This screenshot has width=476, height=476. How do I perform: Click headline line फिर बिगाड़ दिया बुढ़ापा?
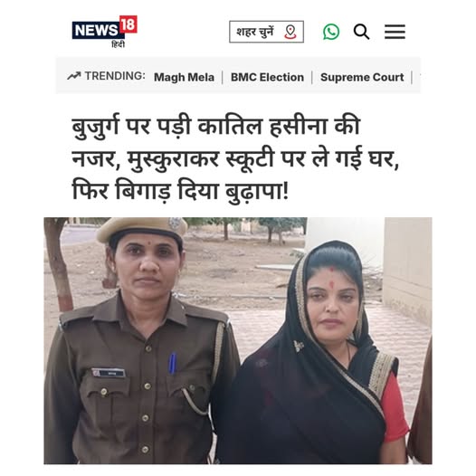(x=180, y=191)
